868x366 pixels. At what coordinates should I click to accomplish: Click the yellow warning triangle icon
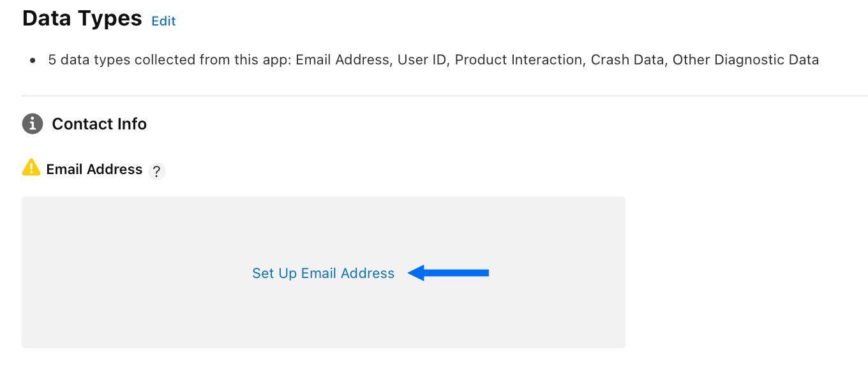click(x=31, y=168)
